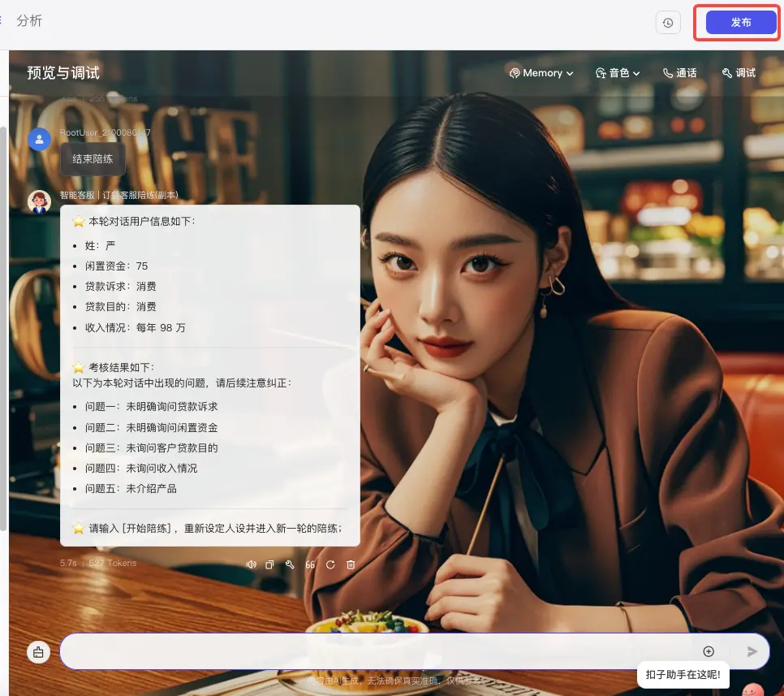784x696 pixels.
Task: Click the 贷款目的: 消费 line
Action: coord(120,307)
